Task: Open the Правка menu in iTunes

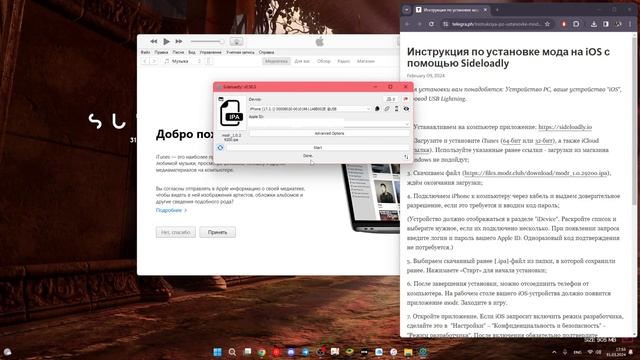Action: 161,52
